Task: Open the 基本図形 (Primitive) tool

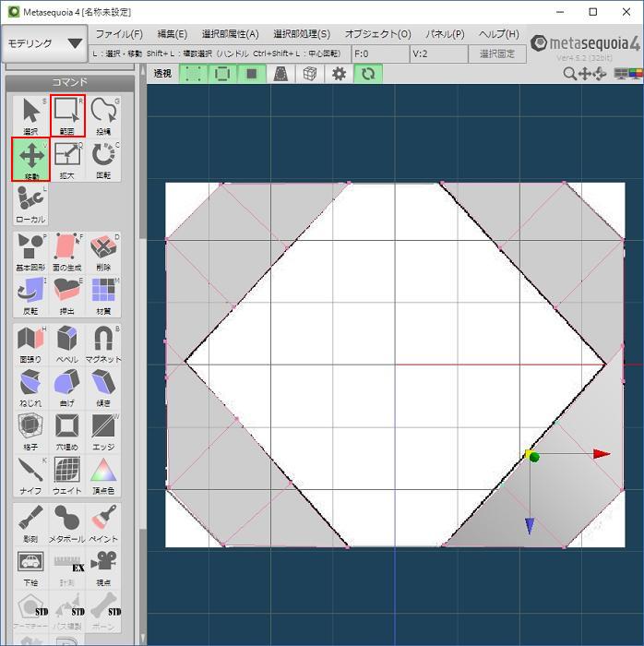Action: [x=30, y=251]
